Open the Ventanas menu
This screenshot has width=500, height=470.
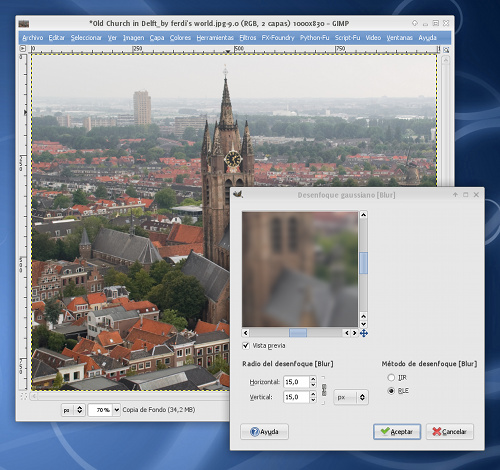pos(399,38)
